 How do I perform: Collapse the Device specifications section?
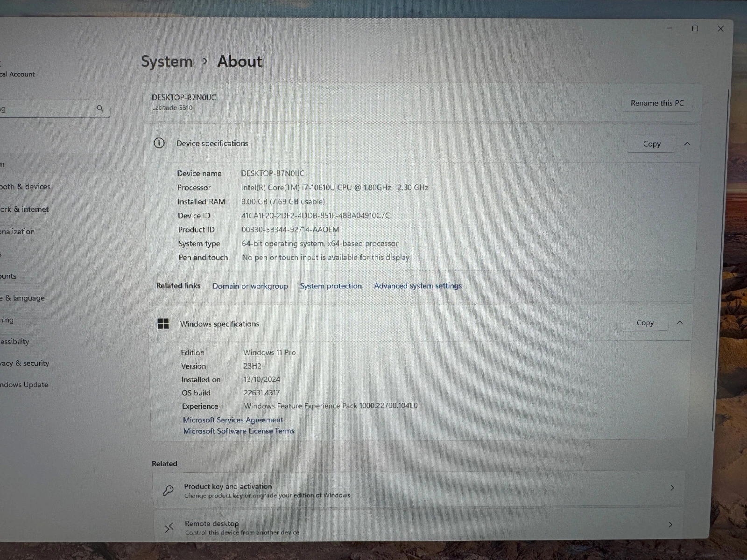[687, 144]
